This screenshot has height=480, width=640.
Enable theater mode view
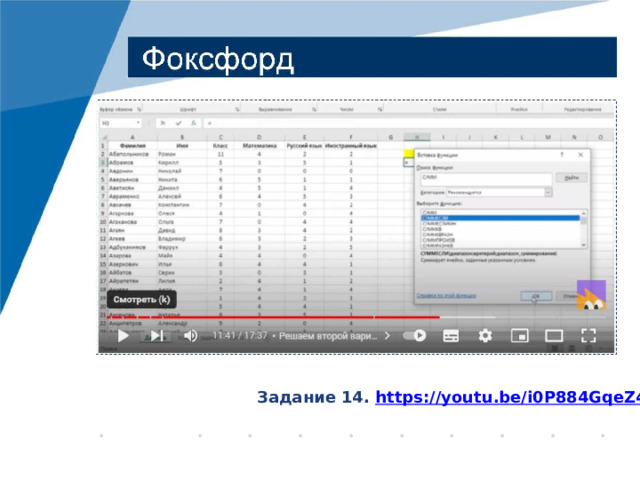(x=554, y=336)
